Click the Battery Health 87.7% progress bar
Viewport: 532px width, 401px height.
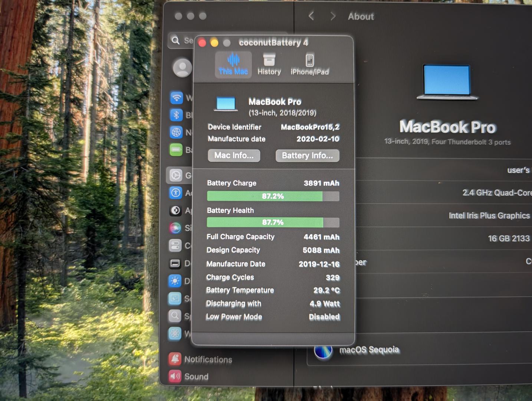coord(273,222)
